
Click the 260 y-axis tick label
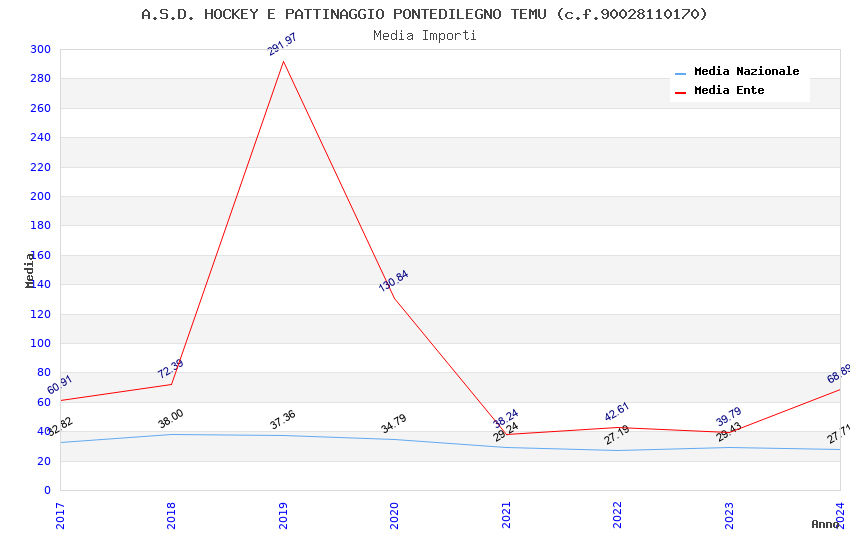tap(41, 108)
